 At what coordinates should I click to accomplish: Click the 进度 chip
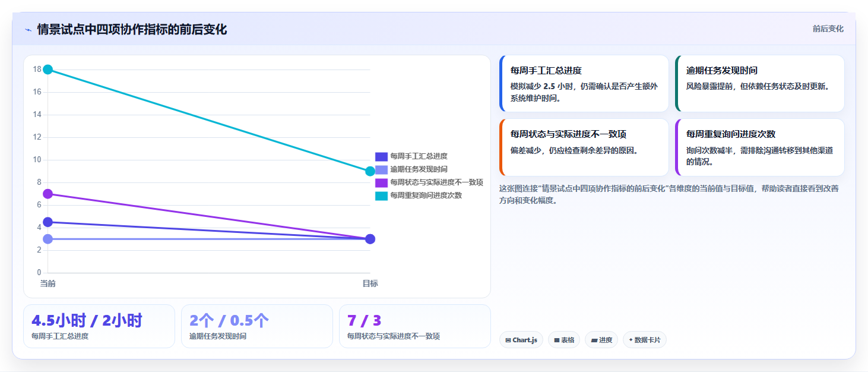pos(601,340)
